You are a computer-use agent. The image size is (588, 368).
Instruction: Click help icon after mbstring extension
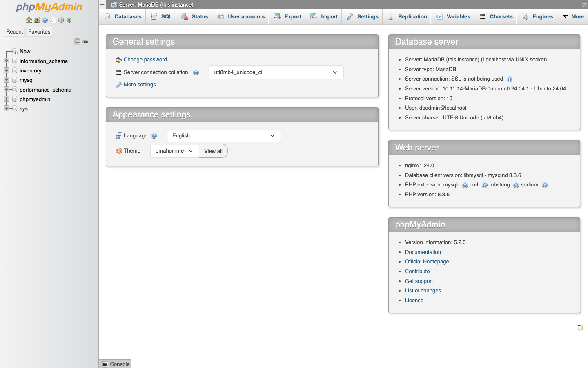click(516, 185)
